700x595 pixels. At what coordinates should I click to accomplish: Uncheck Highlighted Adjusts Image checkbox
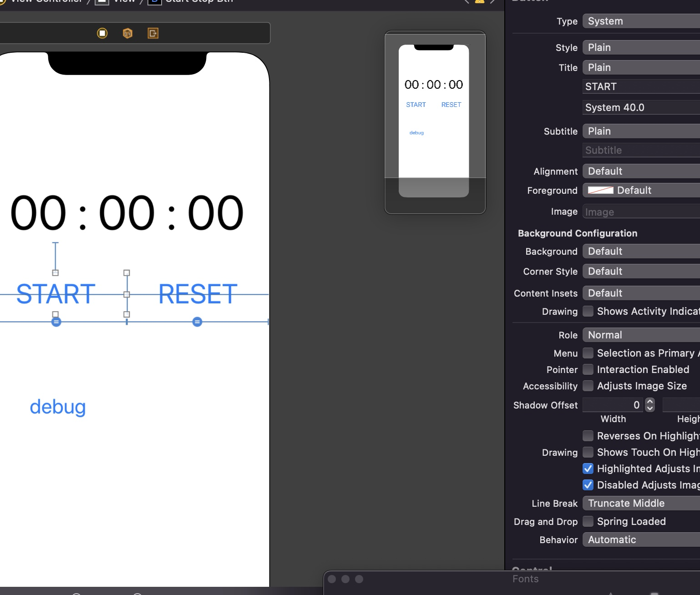point(588,469)
